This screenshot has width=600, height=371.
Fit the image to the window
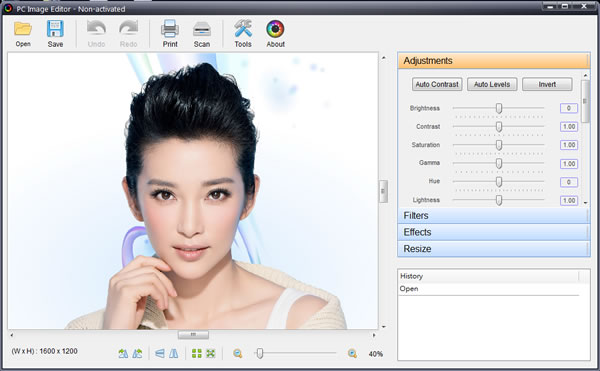click(211, 353)
